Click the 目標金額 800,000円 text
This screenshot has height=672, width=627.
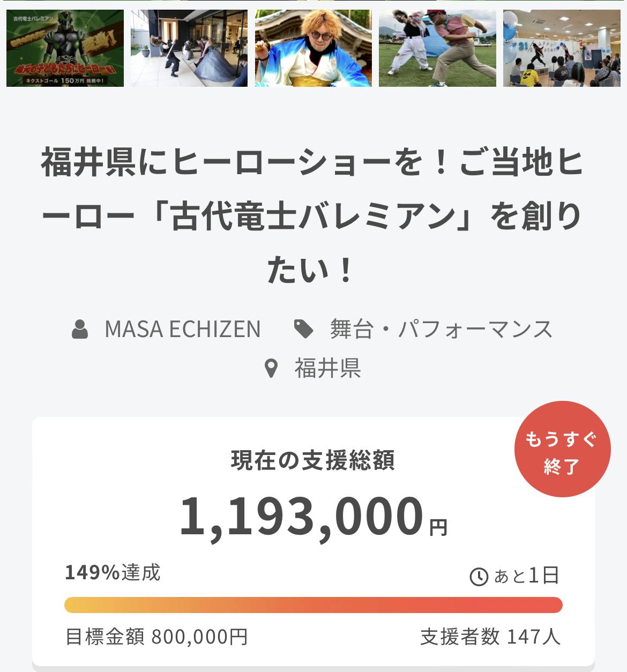point(156,637)
